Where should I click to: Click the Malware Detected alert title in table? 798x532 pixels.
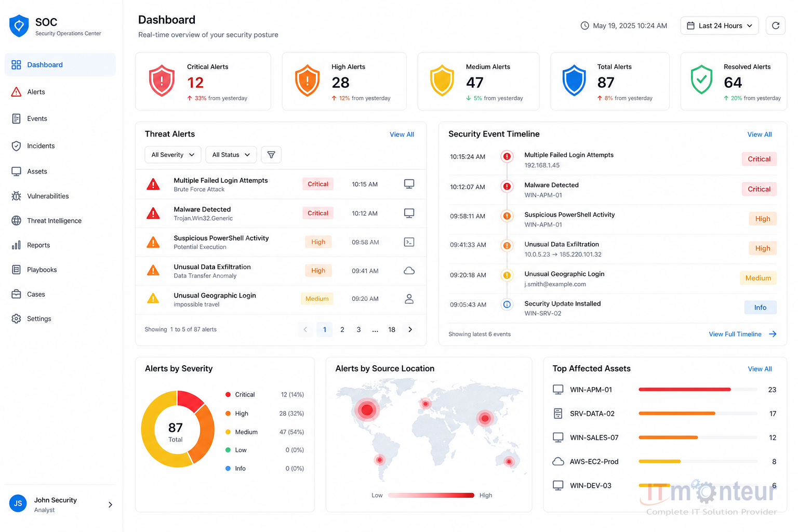click(202, 209)
